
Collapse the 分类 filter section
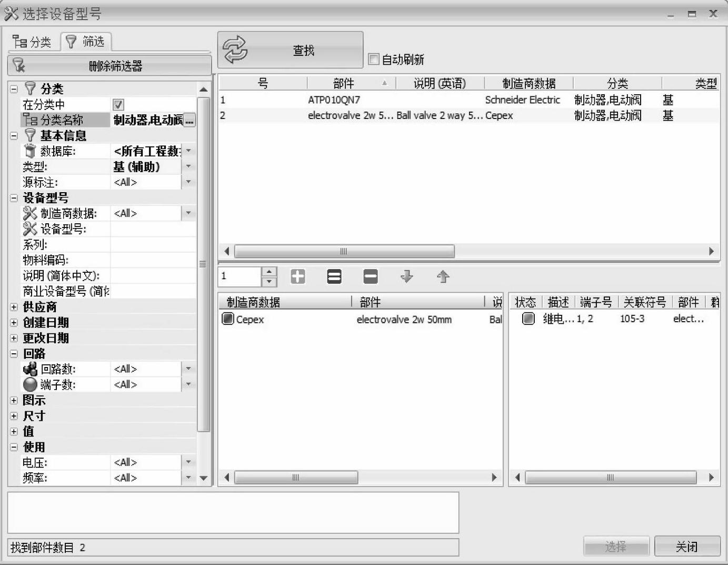click(14, 89)
